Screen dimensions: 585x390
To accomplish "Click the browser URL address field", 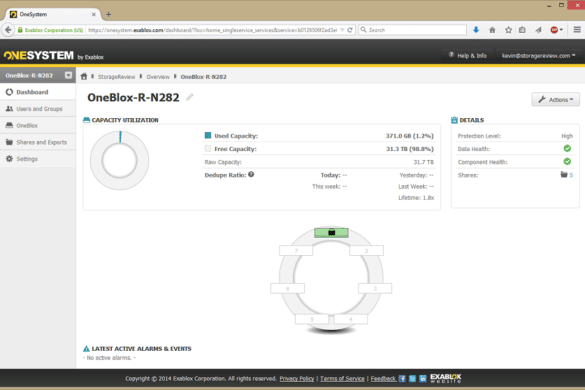I will pyautogui.click(x=213, y=30).
